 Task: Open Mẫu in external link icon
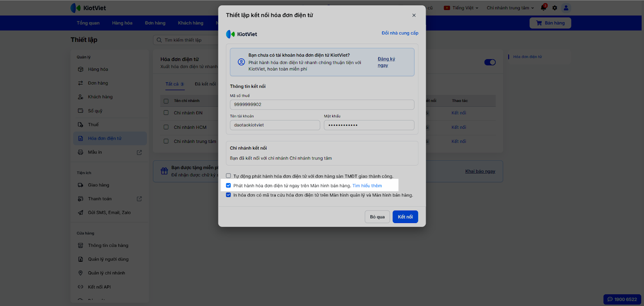point(139,153)
